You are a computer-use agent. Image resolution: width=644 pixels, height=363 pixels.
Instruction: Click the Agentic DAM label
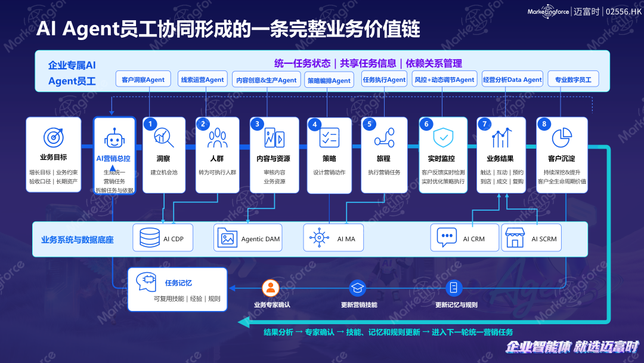click(x=261, y=239)
